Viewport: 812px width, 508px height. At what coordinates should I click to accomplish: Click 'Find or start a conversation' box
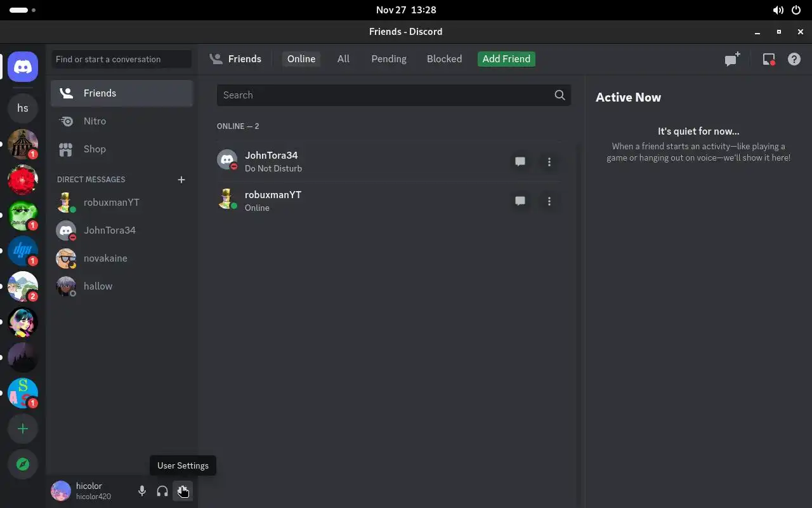pyautogui.click(x=122, y=59)
